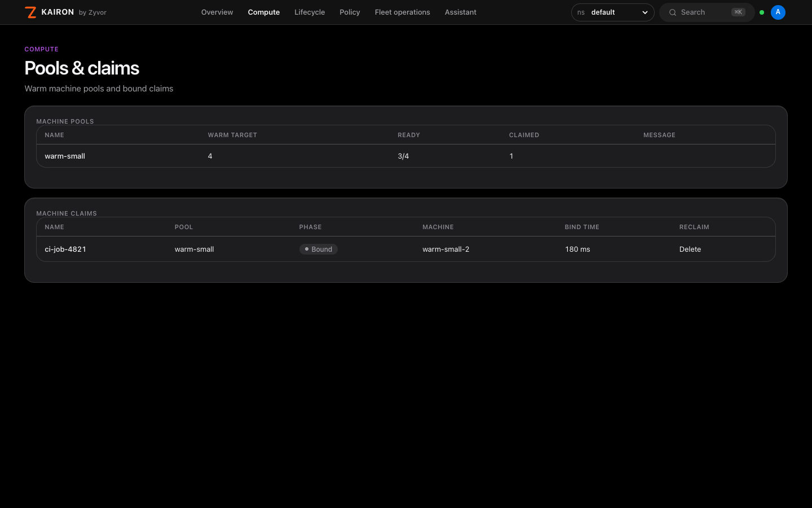Click the POOL column header
812x508 pixels.
coord(184,227)
